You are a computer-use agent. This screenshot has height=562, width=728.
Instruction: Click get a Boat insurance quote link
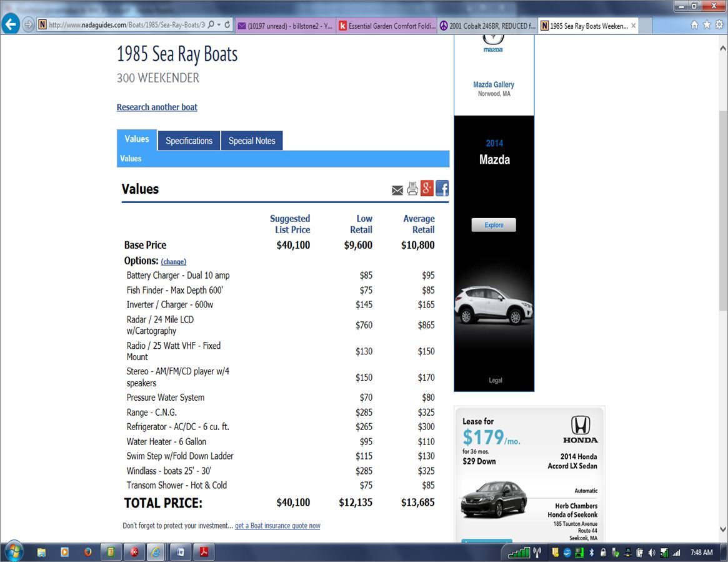(x=277, y=526)
